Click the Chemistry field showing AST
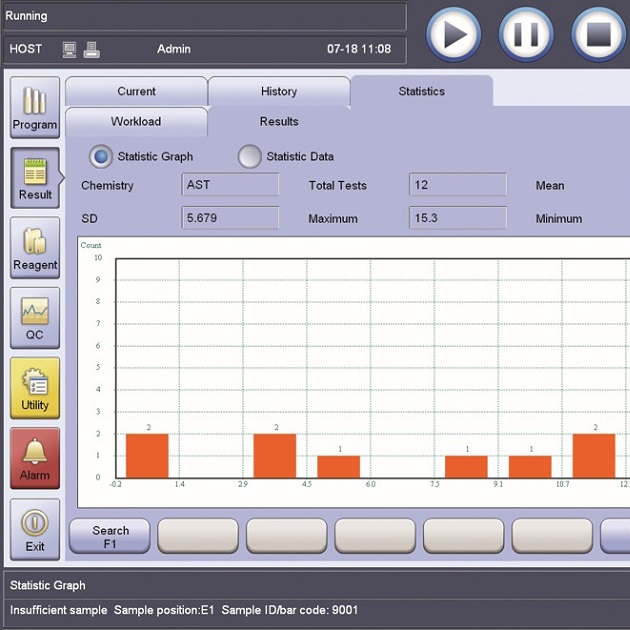 [231, 185]
